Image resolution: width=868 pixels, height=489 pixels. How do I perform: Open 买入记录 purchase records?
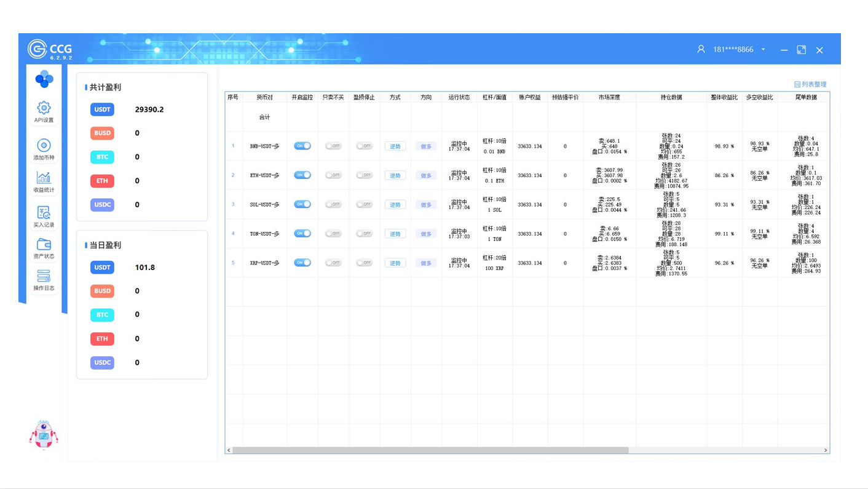[44, 216]
